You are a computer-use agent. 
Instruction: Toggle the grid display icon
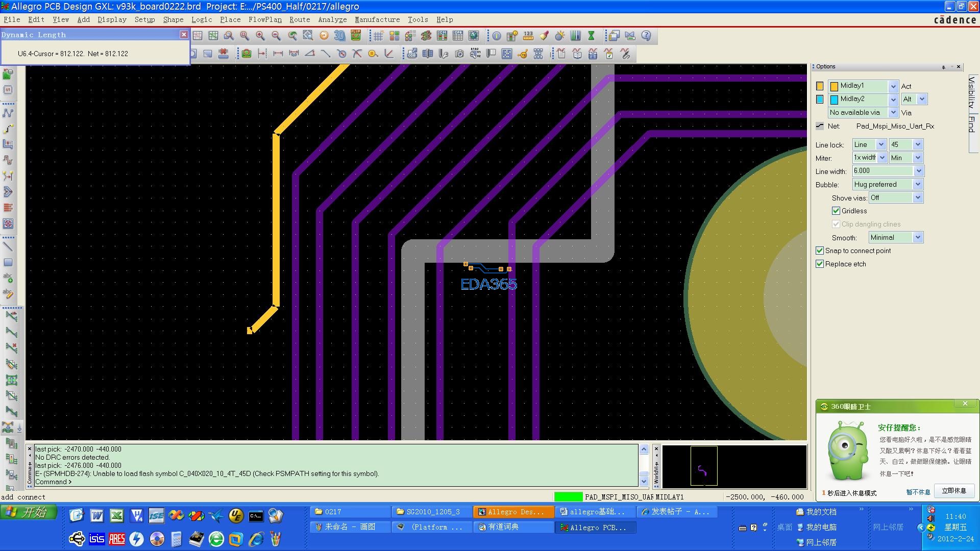click(378, 36)
